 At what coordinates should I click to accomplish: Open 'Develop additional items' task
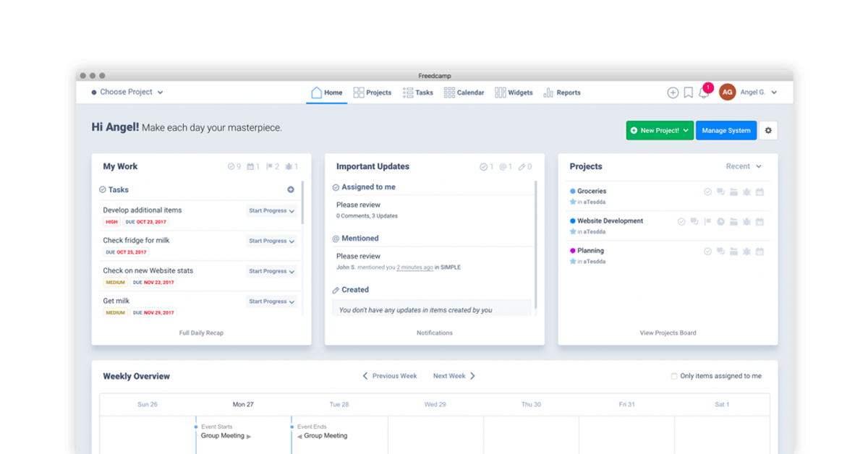click(x=142, y=210)
